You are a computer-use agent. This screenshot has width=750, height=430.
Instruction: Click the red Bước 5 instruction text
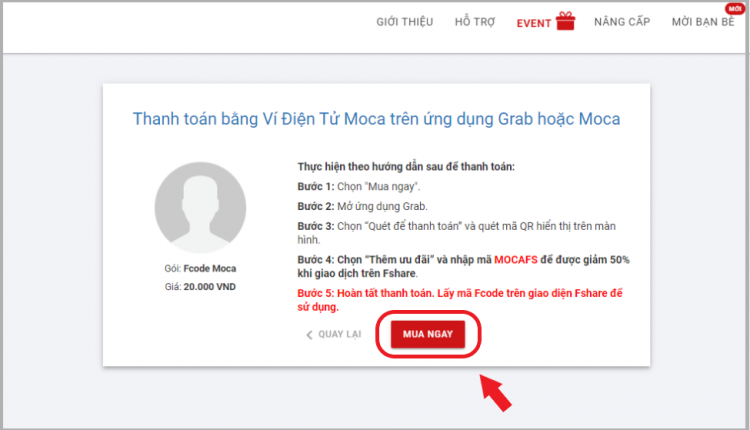(460, 300)
